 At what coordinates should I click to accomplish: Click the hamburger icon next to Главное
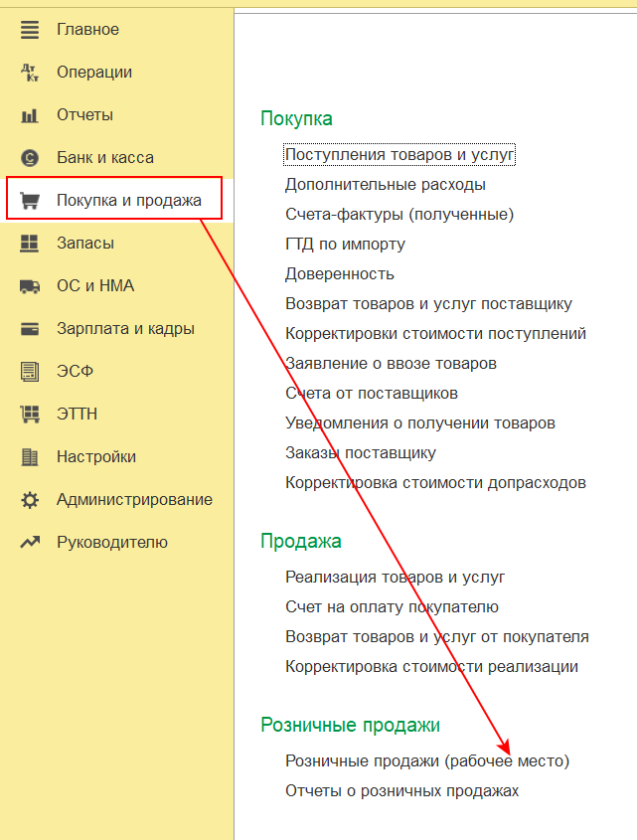30,30
